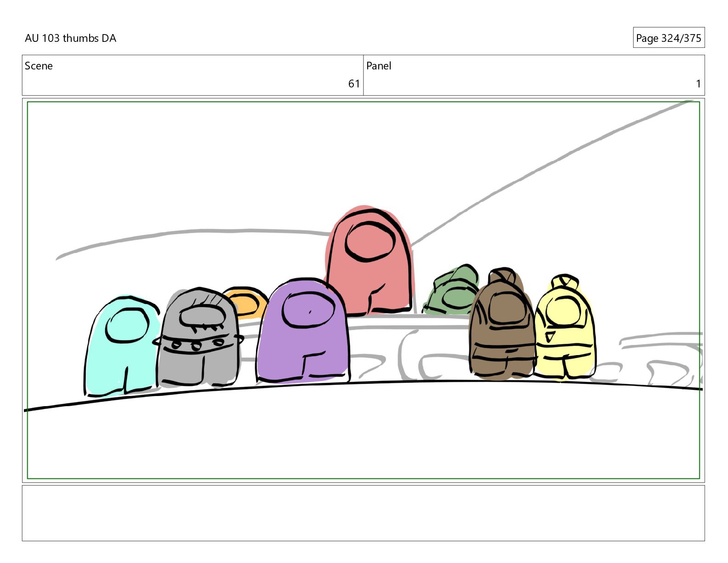The image size is (728, 563).
Task: Click the 'AU 103 thumbs DA' title text
Action: (x=70, y=38)
